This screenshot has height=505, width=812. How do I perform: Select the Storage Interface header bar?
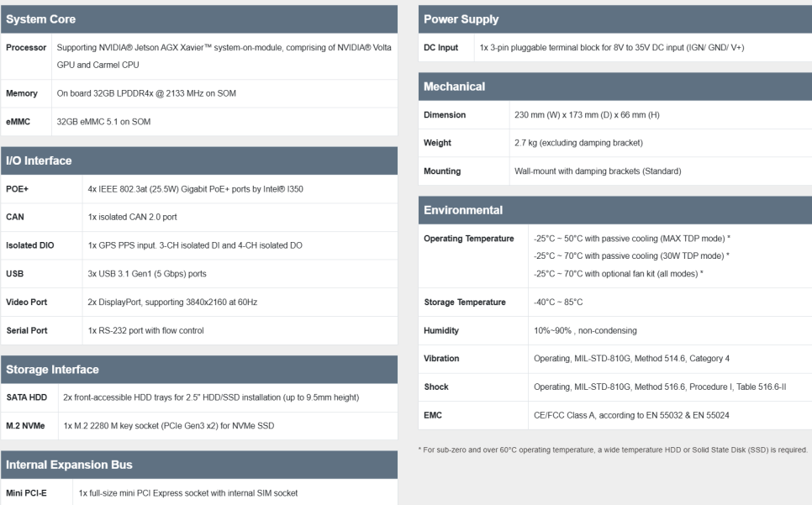tap(52, 369)
